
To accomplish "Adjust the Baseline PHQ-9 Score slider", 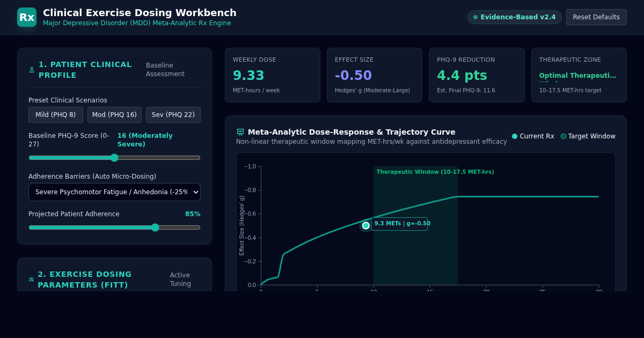I will pyautogui.click(x=114, y=158).
